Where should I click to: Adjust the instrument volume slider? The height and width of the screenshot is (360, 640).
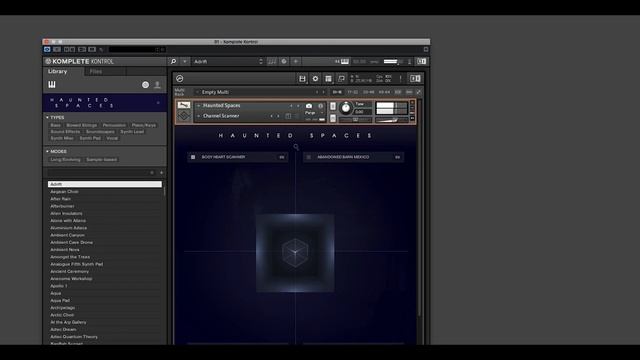pos(391,120)
